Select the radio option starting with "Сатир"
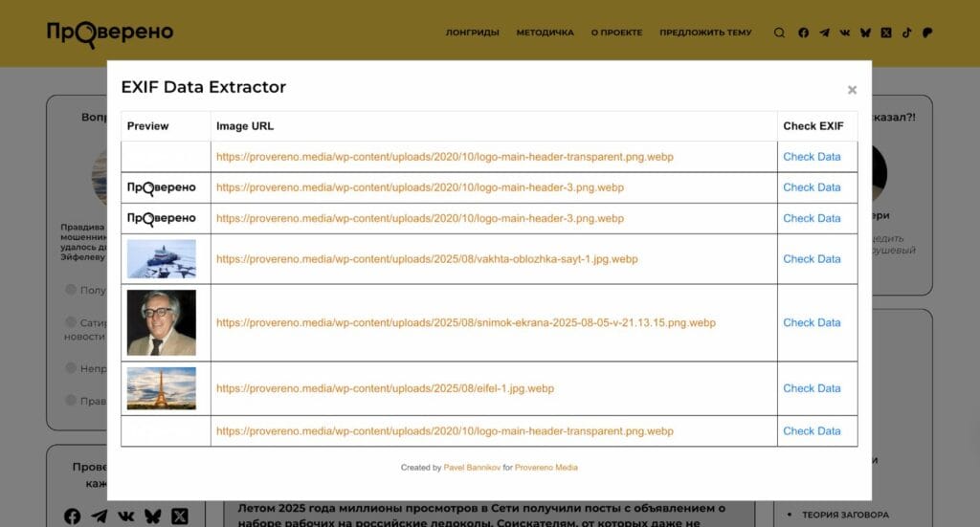This screenshot has width=980, height=527. tap(71, 323)
